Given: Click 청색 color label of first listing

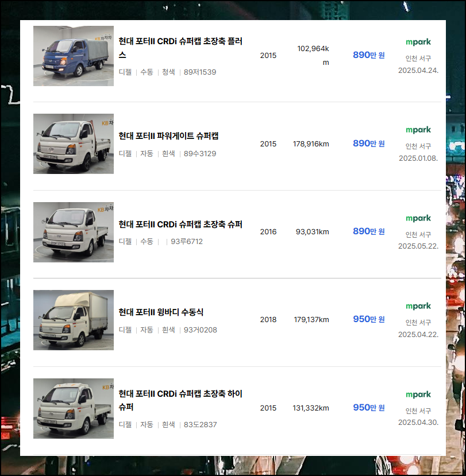Looking at the screenshot, I should point(168,72).
